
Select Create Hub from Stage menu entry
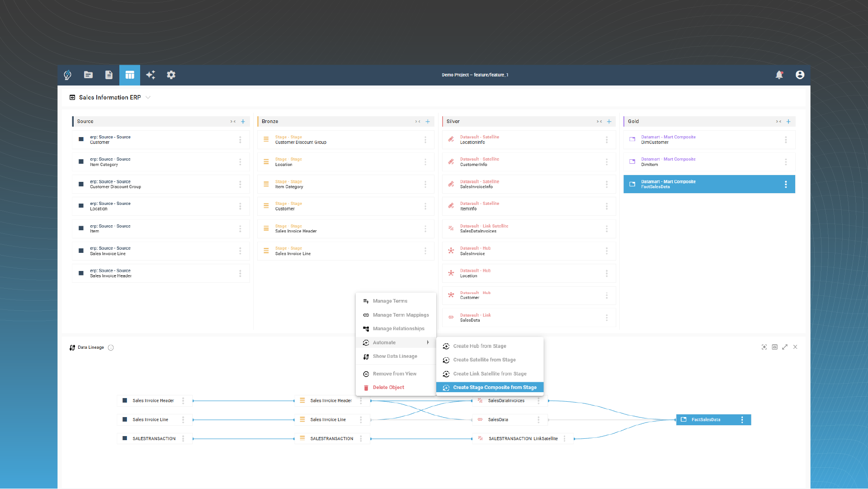click(x=479, y=346)
